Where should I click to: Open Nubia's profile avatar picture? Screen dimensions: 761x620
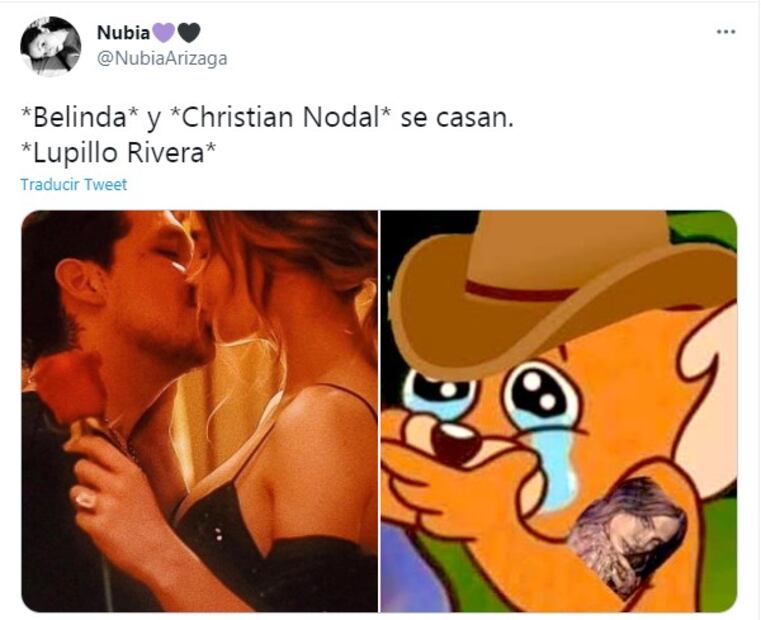(x=50, y=47)
